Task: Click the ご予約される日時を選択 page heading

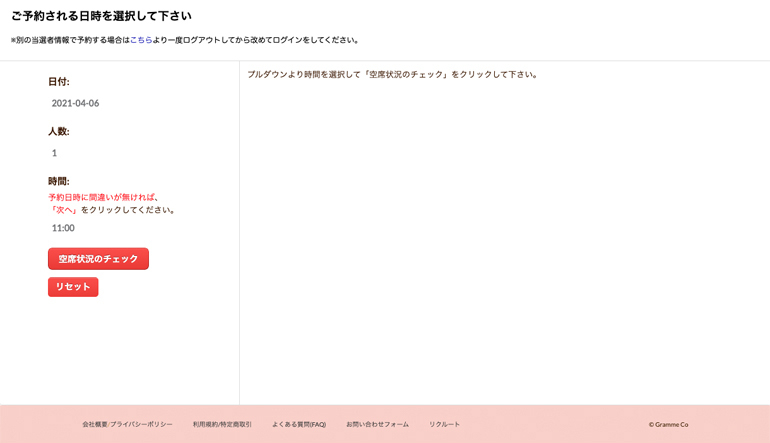Action: (101, 16)
